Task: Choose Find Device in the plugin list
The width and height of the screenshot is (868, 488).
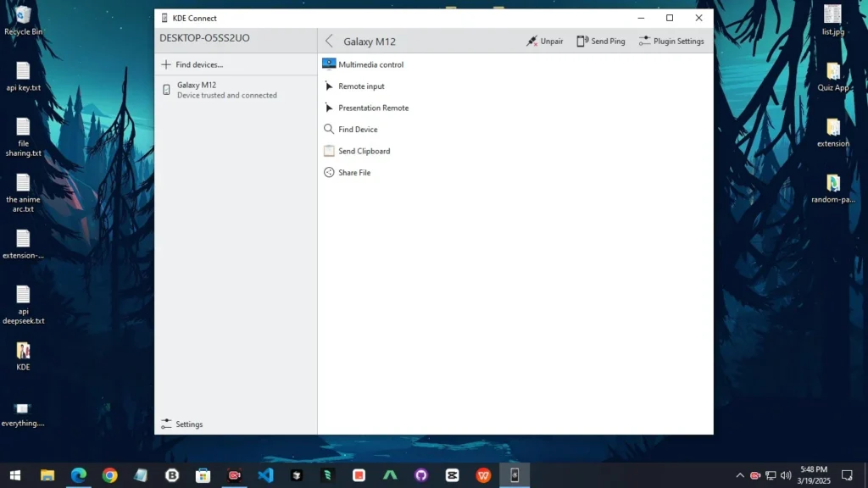Action: pyautogui.click(x=350, y=129)
